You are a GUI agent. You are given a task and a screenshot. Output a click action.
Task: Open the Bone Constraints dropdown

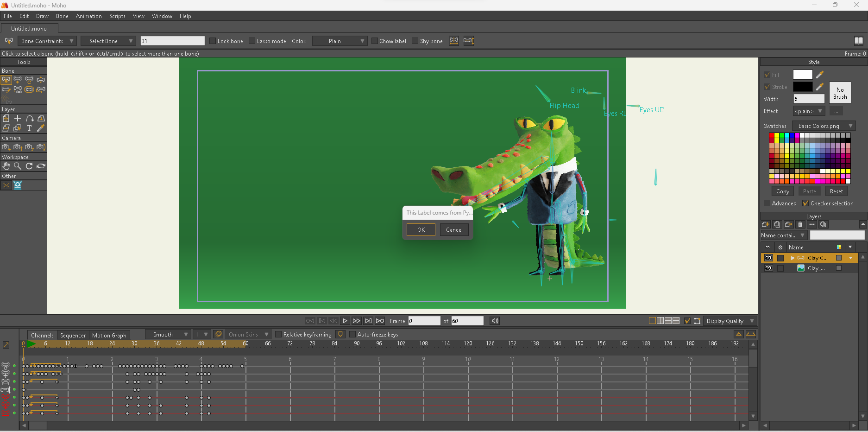coord(47,41)
